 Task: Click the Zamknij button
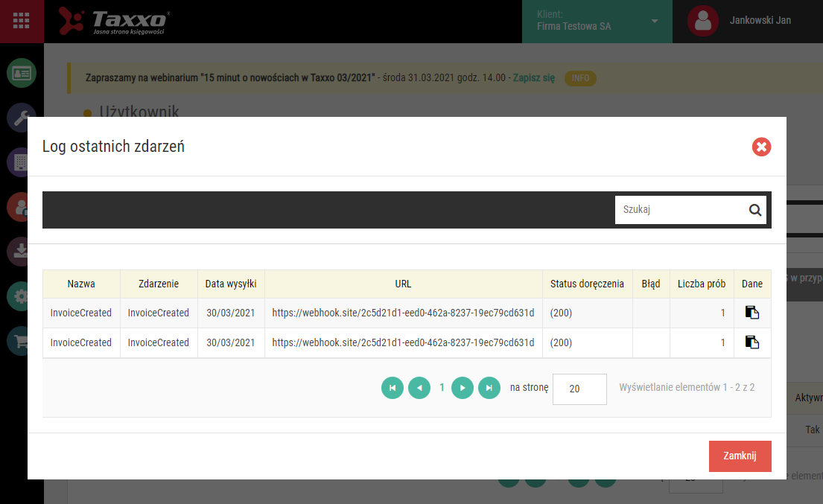click(x=740, y=456)
